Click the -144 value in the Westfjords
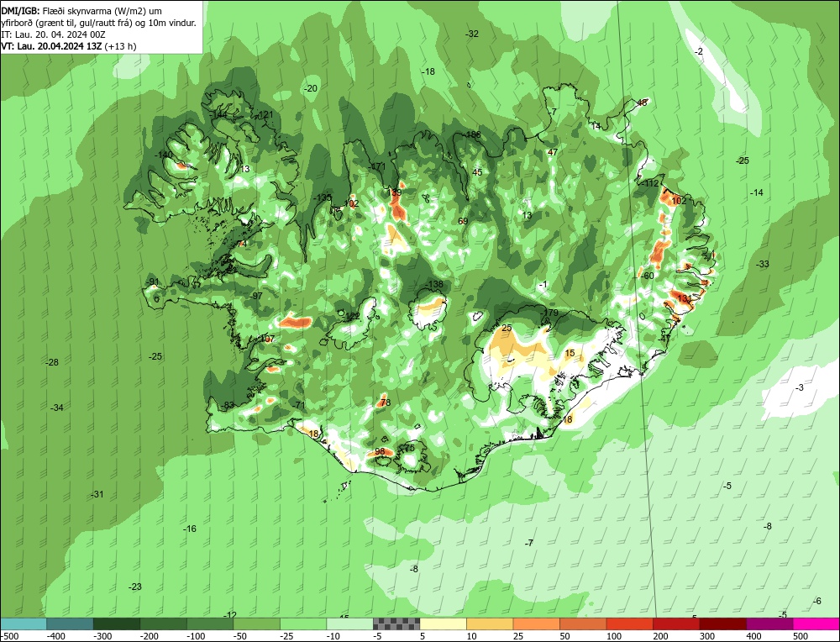This screenshot has height=642, width=840. (218, 114)
